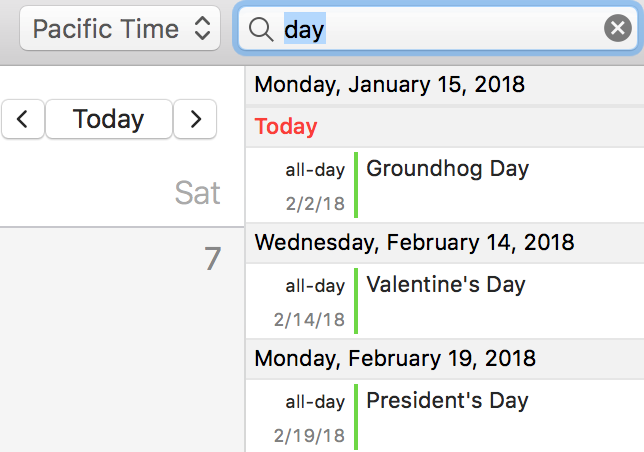This screenshot has width=644, height=452.
Task: Click the 2/2/18 date label
Action: (315, 204)
